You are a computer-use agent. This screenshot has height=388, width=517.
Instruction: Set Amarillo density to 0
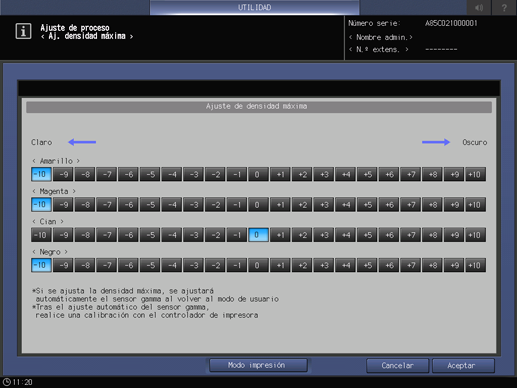[x=258, y=174]
